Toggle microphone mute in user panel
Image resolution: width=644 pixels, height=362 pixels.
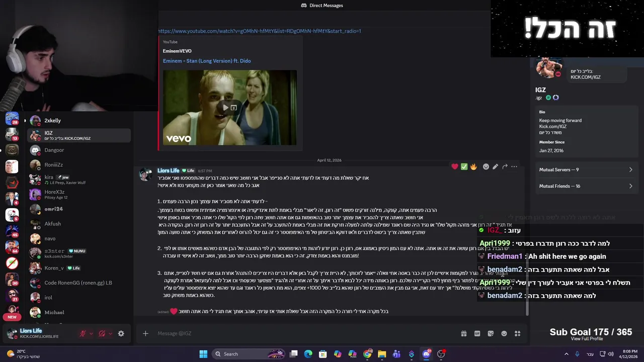(83, 333)
